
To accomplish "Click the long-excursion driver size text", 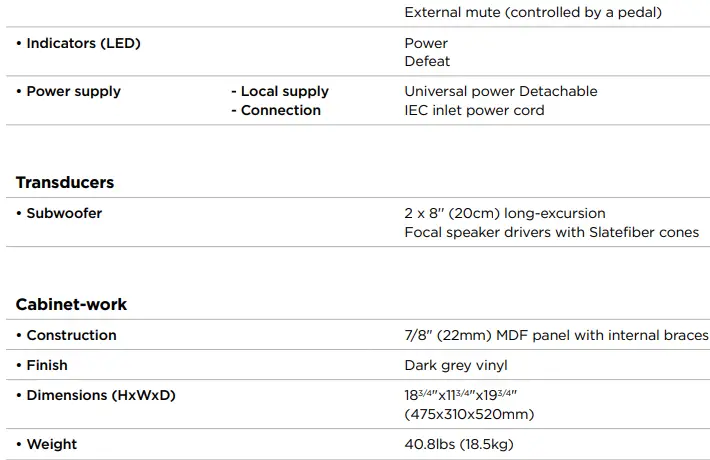I will (505, 213).
